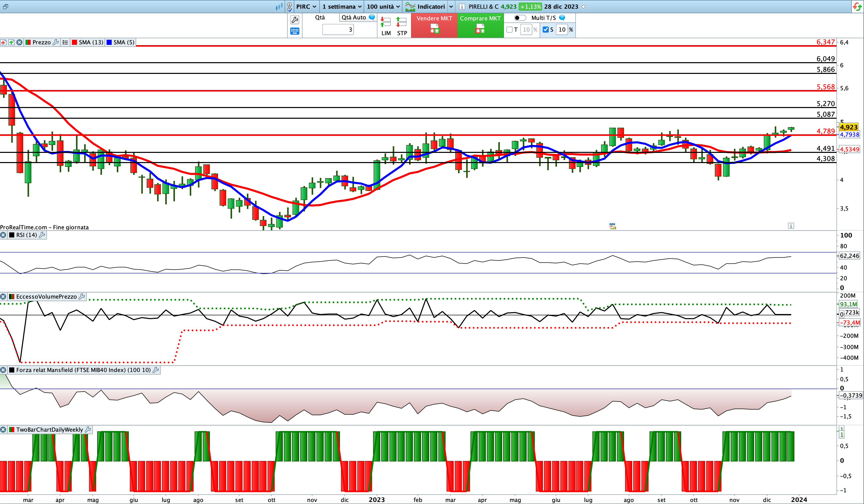Screen dimensions: 864x504
Task: Toggle the linked-chart chain icon
Action: (290, 7)
